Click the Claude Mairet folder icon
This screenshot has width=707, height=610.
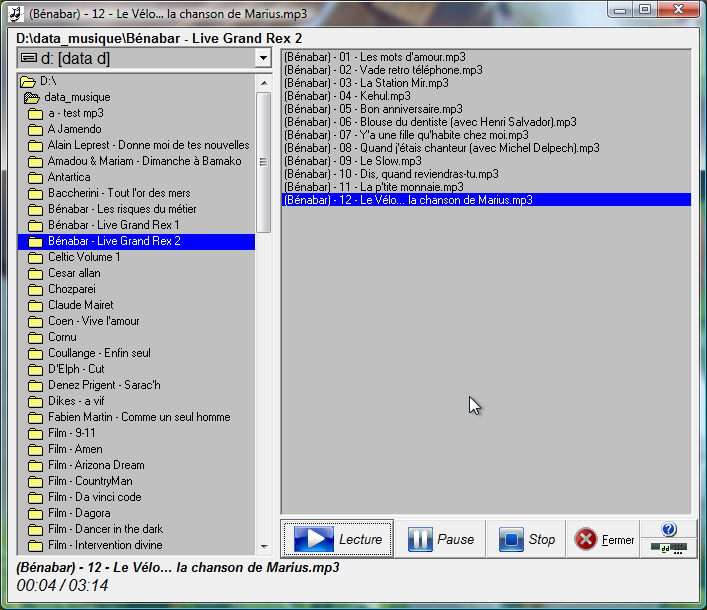35,306
